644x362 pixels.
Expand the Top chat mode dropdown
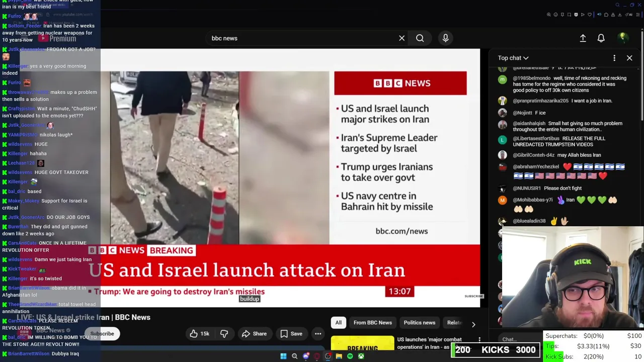point(513,58)
